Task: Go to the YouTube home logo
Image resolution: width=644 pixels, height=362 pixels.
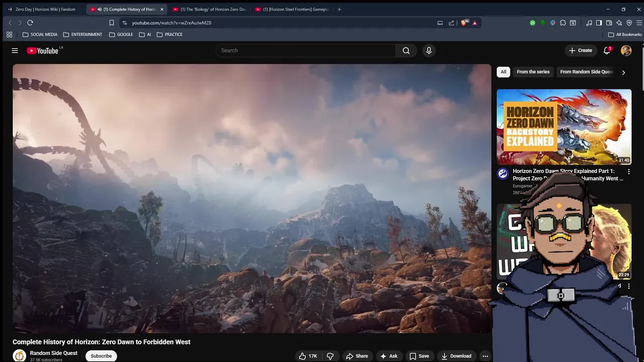Action: 43,50
